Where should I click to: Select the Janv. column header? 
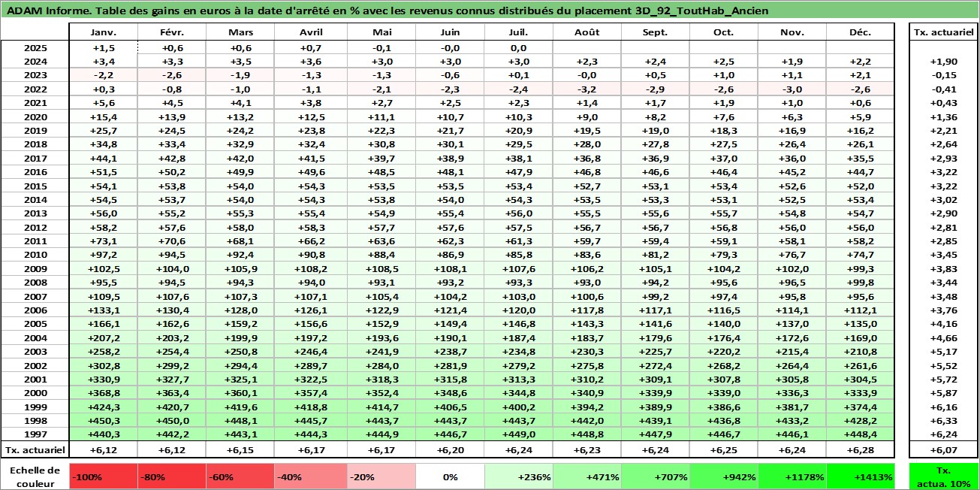click(103, 32)
